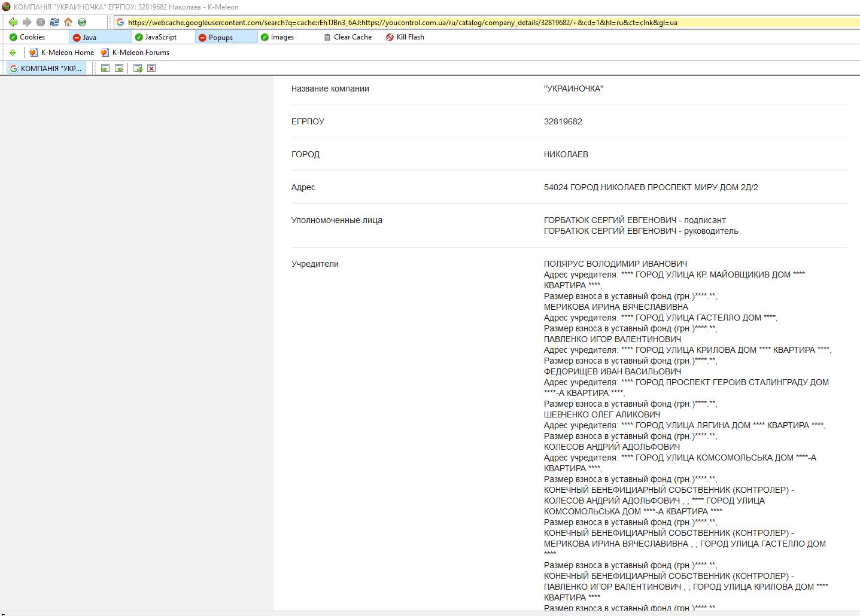The image size is (860, 616).
Task: Click the Forward navigation arrow
Action: pos(27,22)
